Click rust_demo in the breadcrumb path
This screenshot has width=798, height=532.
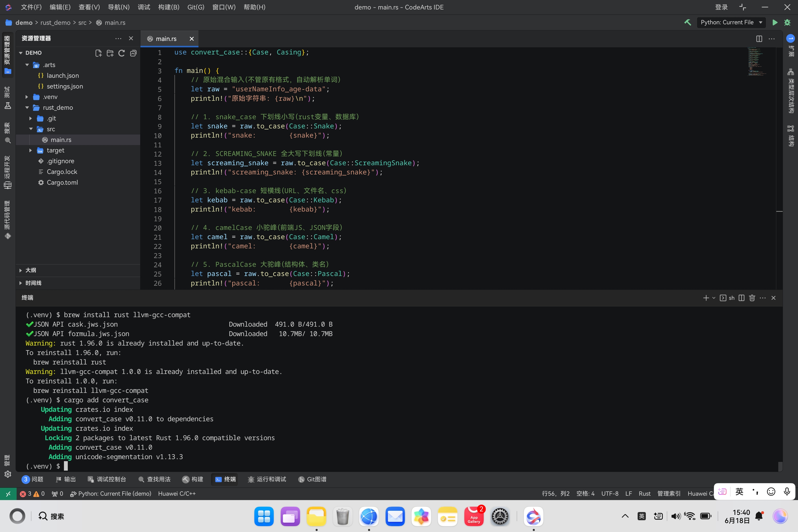point(55,23)
